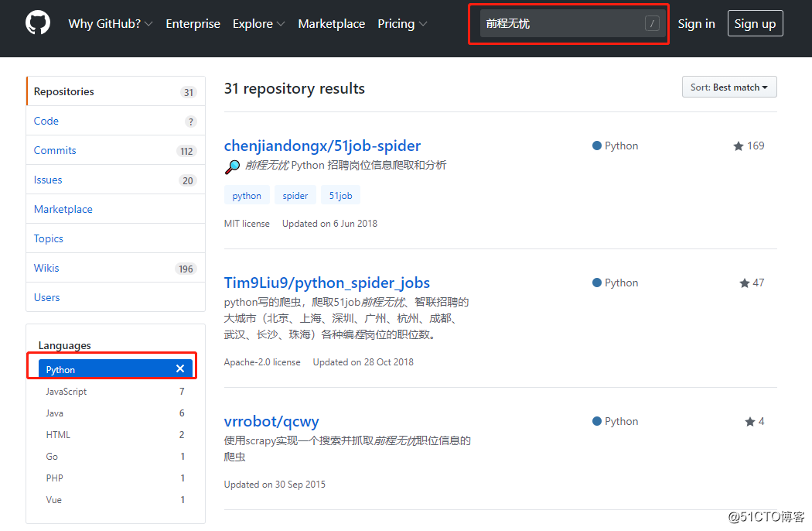Click Sign in link

tap(696, 24)
